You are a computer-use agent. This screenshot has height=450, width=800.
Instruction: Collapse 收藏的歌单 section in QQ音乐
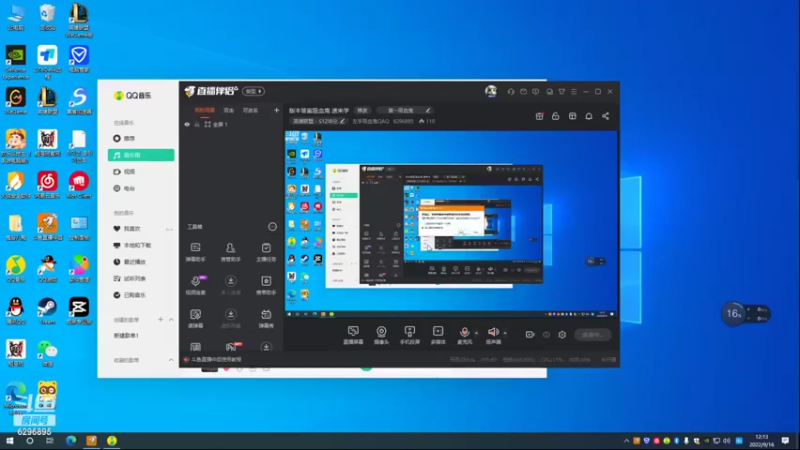(x=171, y=360)
